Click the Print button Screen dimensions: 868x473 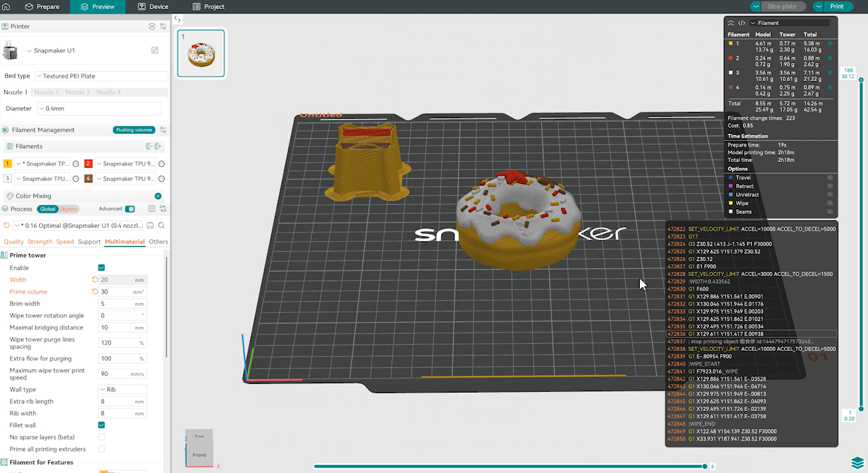838,7
